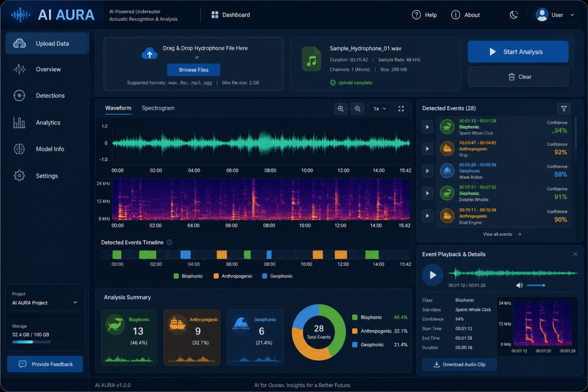This screenshot has height=392, width=588.
Task: Click the Help question mark icon
Action: coord(417,15)
